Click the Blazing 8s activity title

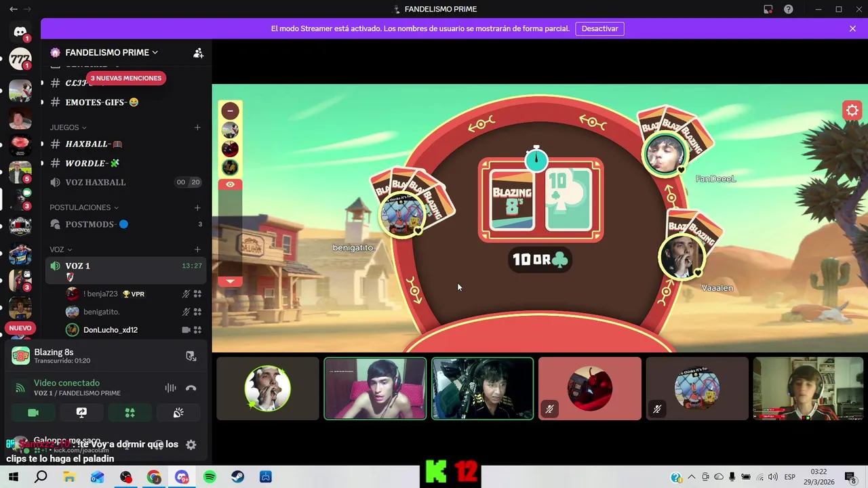coord(54,352)
